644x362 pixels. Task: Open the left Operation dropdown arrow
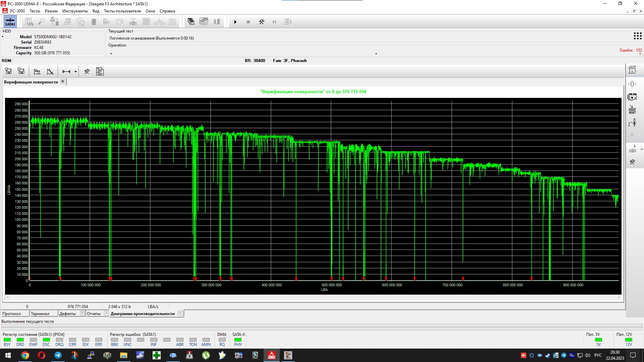coord(111,54)
